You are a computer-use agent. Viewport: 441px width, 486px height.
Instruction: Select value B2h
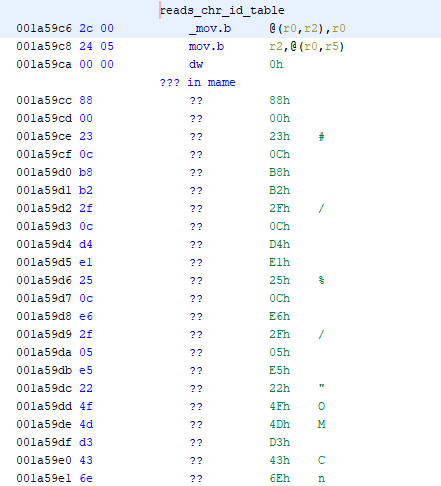pyautogui.click(x=280, y=191)
